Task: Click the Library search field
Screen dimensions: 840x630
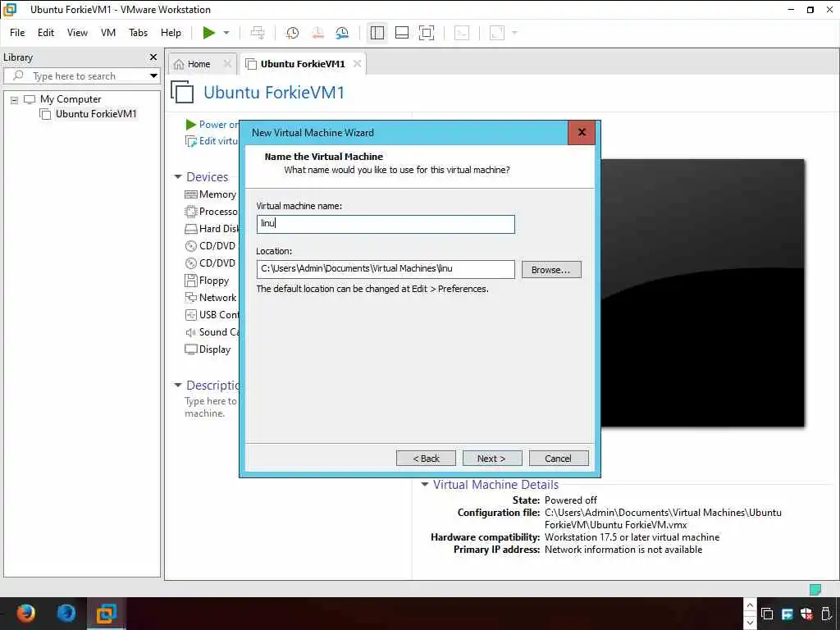Action: [x=80, y=75]
